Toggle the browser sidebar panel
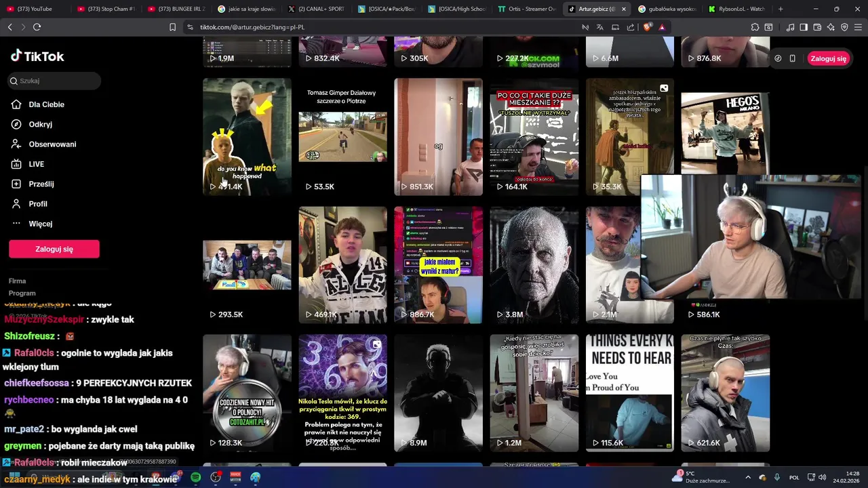 [804, 27]
